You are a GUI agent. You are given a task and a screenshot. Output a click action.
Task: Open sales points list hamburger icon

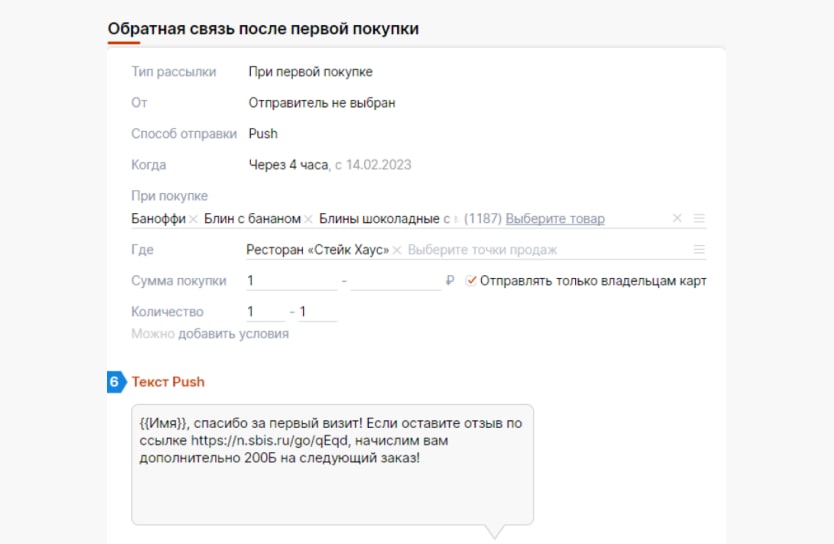click(700, 250)
